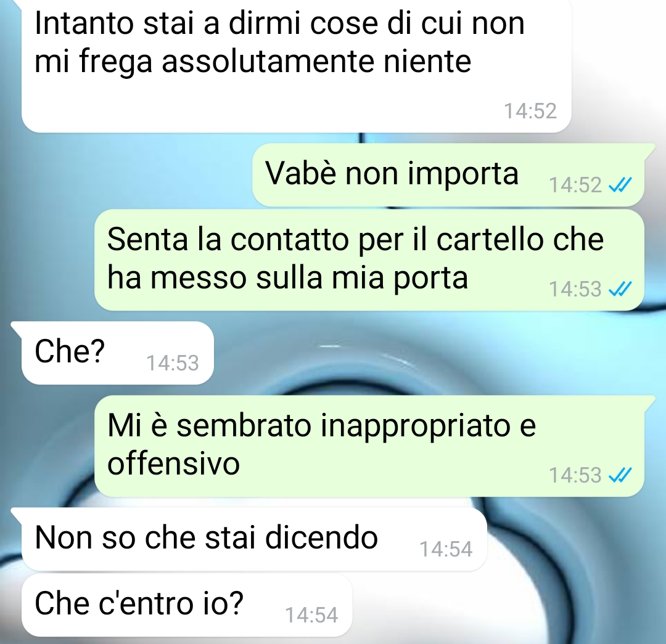Click the 14:54 timestamp beside 'Che c'entro io?'
This screenshot has width=666, height=644.
[x=311, y=615]
